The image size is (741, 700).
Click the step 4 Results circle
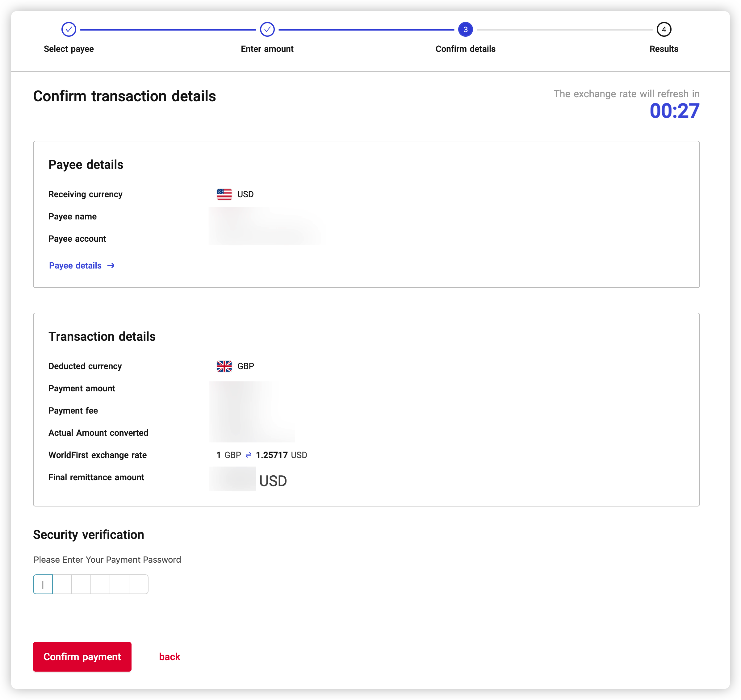tap(664, 30)
